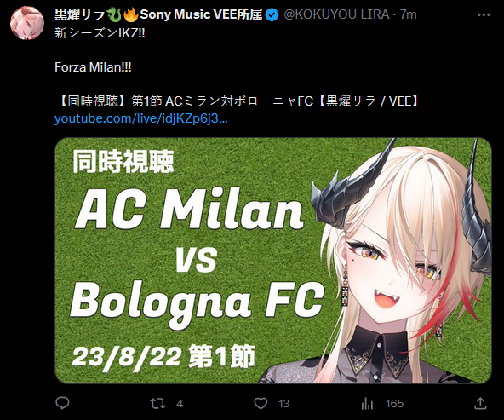Click the 23/8/22 第1節 date text

[163, 357]
